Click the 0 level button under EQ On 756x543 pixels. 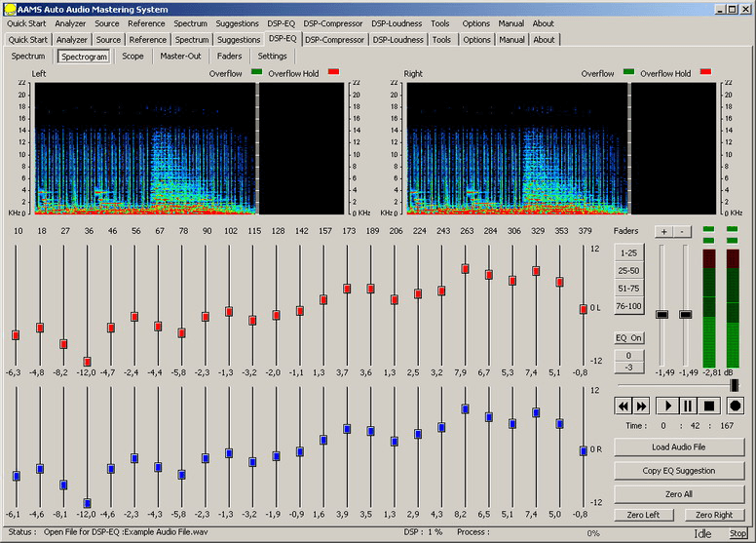(628, 356)
